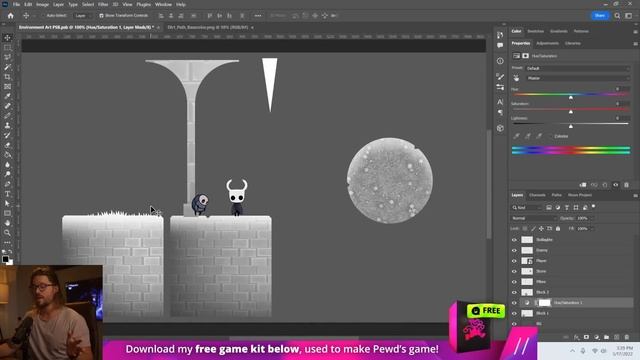Screen dimensions: 640x360
Task: Hide the Block 2 layer
Action: [x=514, y=293]
